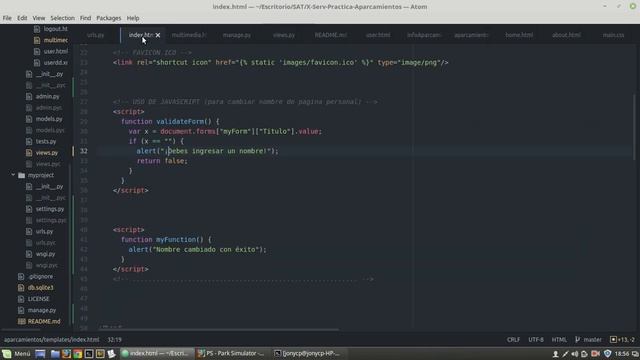Open the Find menu
This screenshot has width=640, height=360.
85,18
